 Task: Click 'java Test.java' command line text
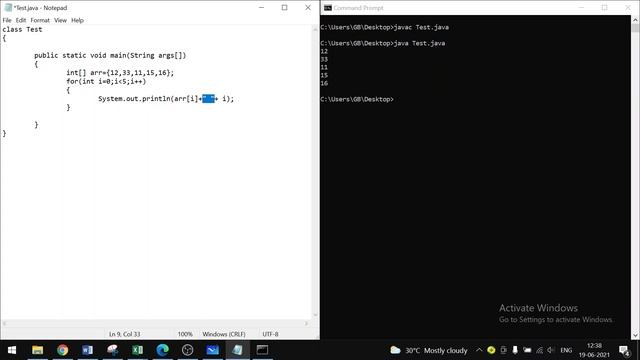tap(419, 43)
